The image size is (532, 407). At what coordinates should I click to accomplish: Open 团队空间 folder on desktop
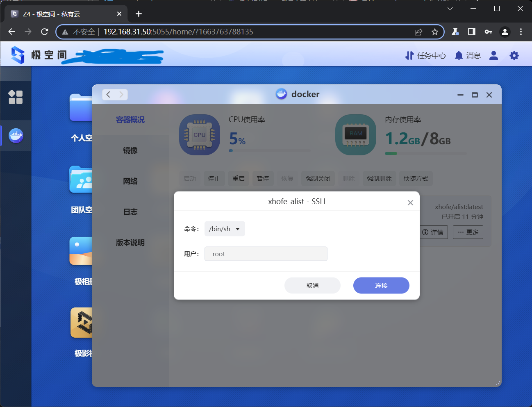81,180
